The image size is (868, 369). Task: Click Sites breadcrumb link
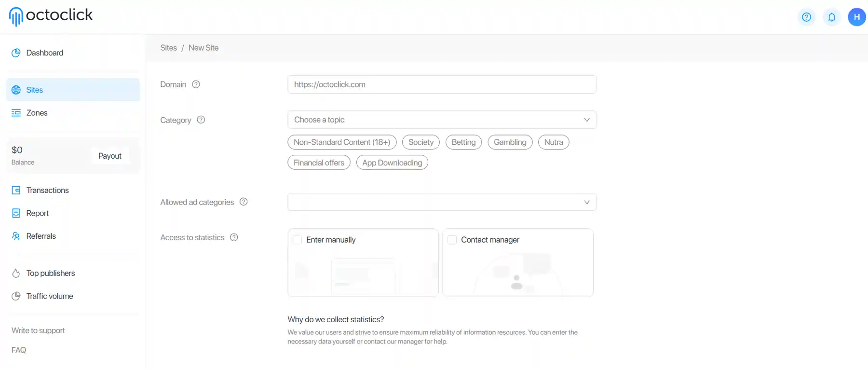click(168, 48)
